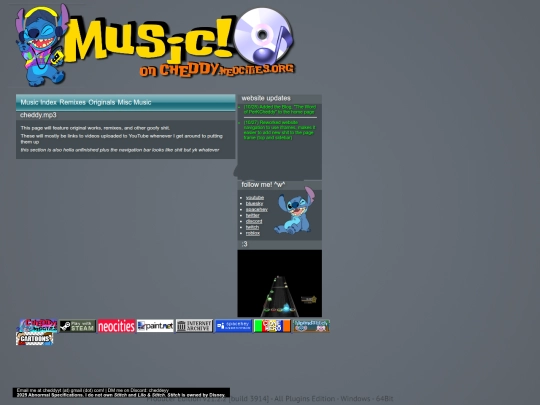Click the 10/27 reworked navigation update entry
The image size is (540, 405).
(279, 130)
